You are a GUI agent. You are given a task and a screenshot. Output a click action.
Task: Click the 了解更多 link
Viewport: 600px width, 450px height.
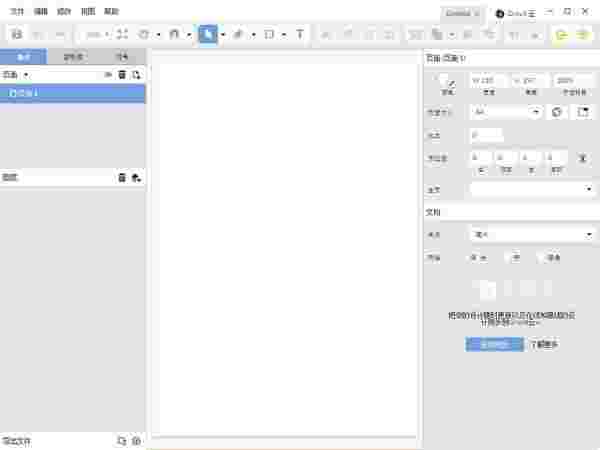pos(544,344)
